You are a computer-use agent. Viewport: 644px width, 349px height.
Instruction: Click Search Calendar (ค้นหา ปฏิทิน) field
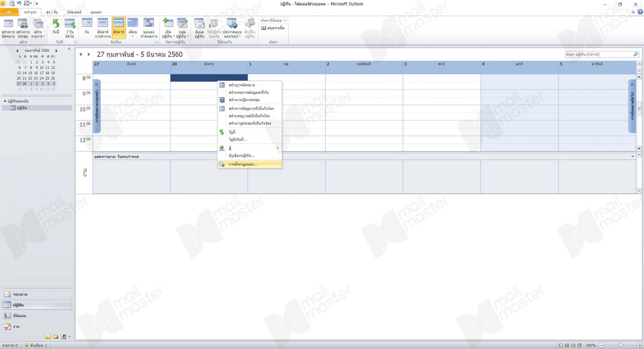tap(599, 54)
